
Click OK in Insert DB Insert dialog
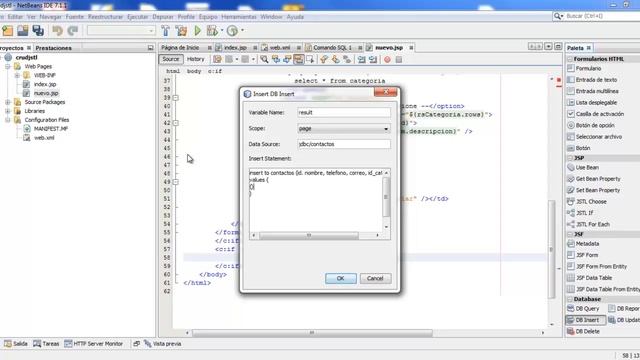341,278
